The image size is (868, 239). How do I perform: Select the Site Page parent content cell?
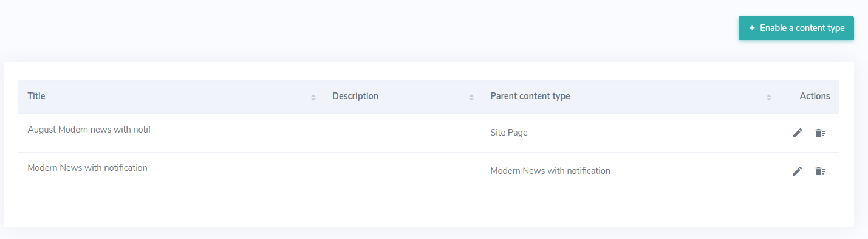pyautogui.click(x=509, y=133)
